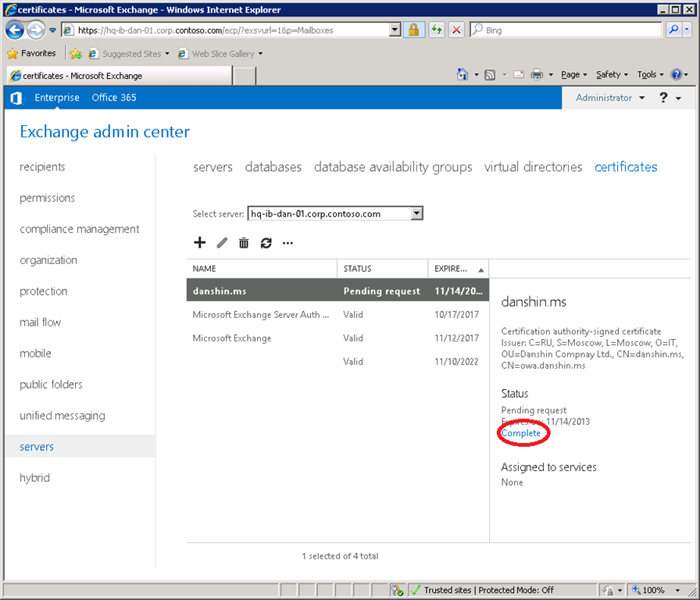The height and width of the screenshot is (600, 700).
Task: Open the Tools menu
Action: (x=650, y=74)
